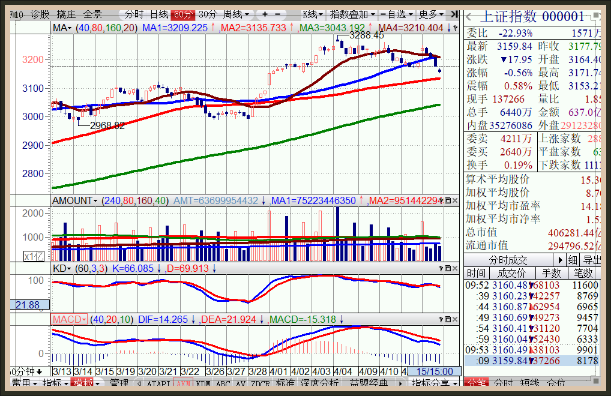Open the 全景 menu item
Image resolution: width=611 pixels, height=396 pixels.
[x=93, y=14]
